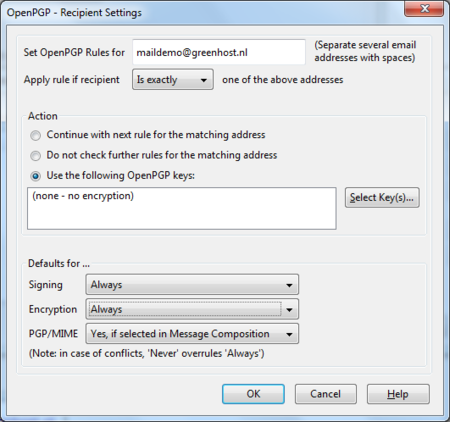The height and width of the screenshot is (422, 450).
Task: Open Help for recipient settings
Action: (398, 394)
